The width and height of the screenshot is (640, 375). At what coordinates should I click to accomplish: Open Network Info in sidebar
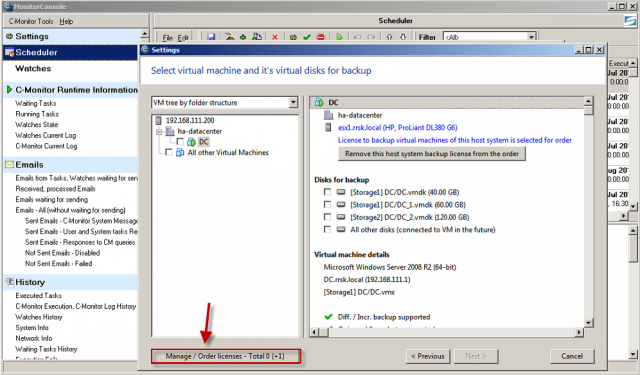click(x=33, y=338)
